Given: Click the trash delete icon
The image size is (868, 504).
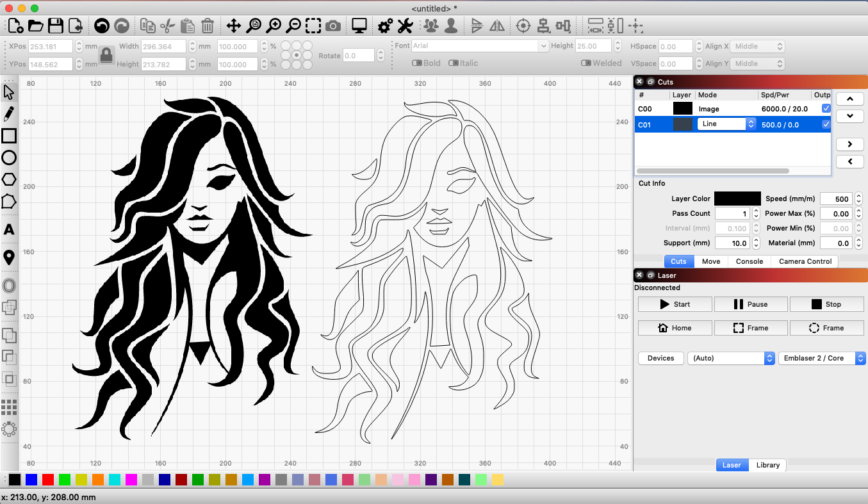Looking at the screenshot, I should [208, 26].
